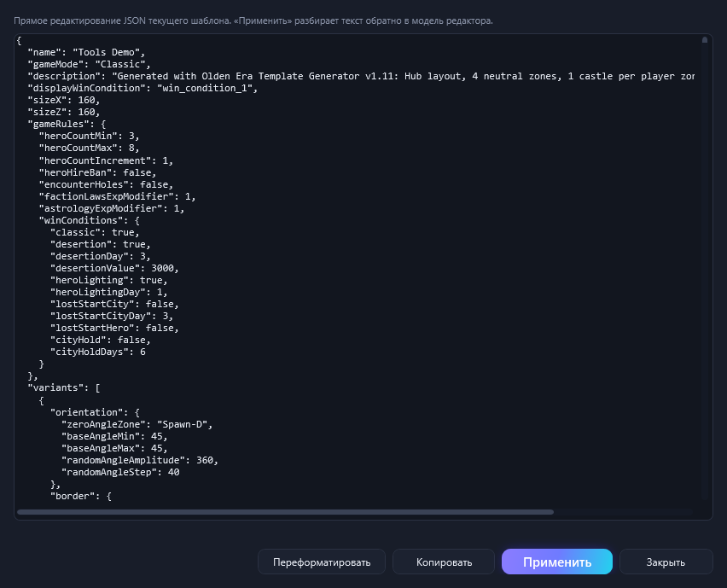Screen dimensions: 727x588
Task: Click the "desertionValue": 3000 line
Action: tap(114, 268)
